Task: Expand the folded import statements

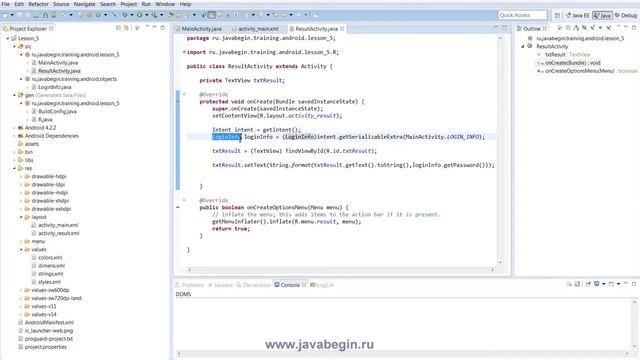Action: coord(184,52)
